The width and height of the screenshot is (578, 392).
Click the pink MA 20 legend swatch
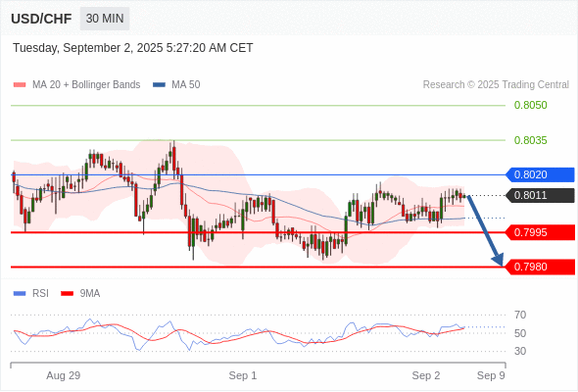coord(20,85)
